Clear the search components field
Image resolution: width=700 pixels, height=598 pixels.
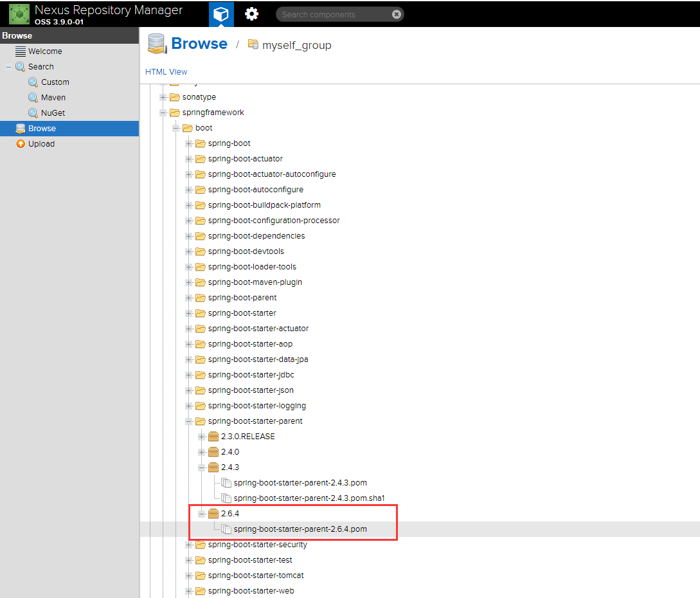click(x=396, y=14)
